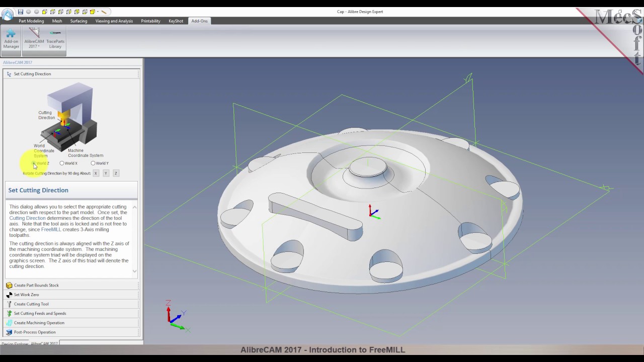Expand the Create Machining Operation step
Image resolution: width=644 pixels, height=362 pixels.
click(71, 323)
